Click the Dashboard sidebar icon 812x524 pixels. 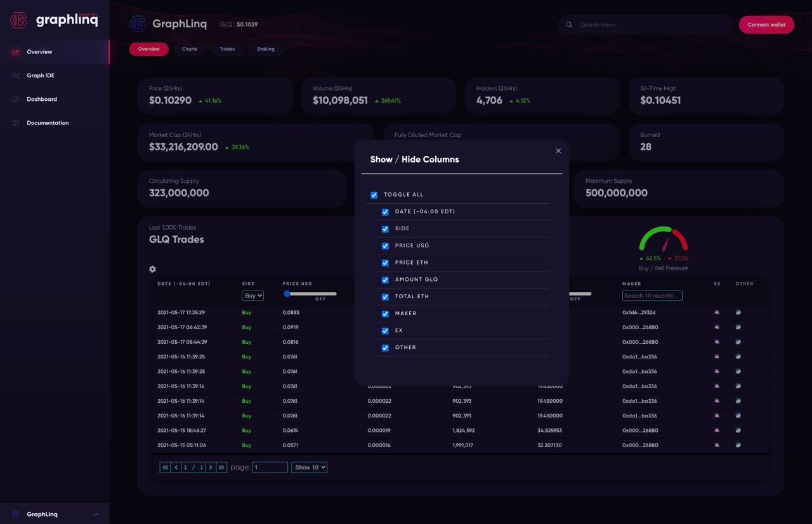pyautogui.click(x=16, y=99)
